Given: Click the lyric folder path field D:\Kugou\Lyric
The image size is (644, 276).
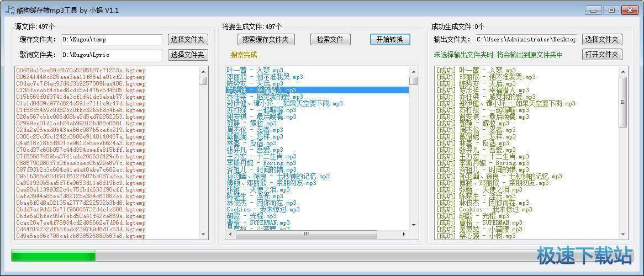Looking at the screenshot, I should tap(112, 55).
